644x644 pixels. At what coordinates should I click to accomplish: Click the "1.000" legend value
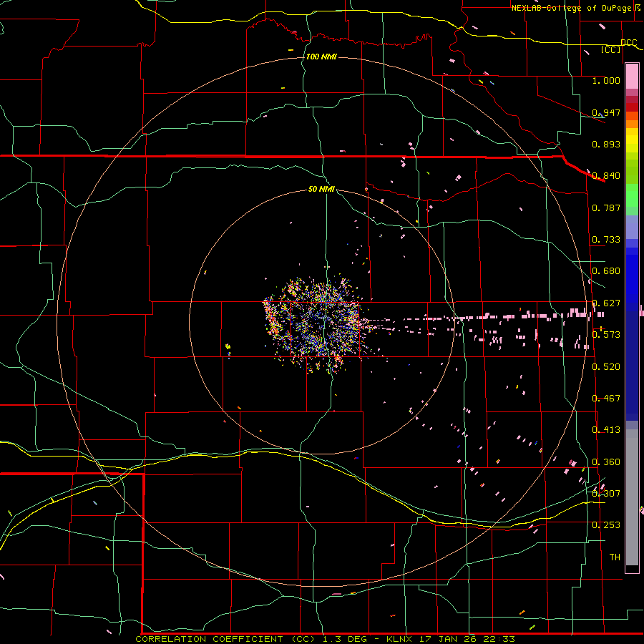pyautogui.click(x=606, y=80)
